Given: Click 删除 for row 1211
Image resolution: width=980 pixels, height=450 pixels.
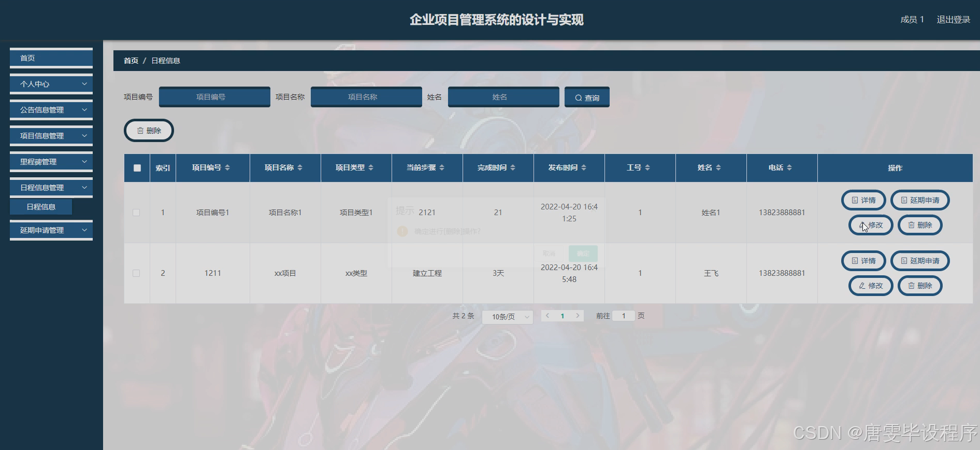Looking at the screenshot, I should [920, 286].
